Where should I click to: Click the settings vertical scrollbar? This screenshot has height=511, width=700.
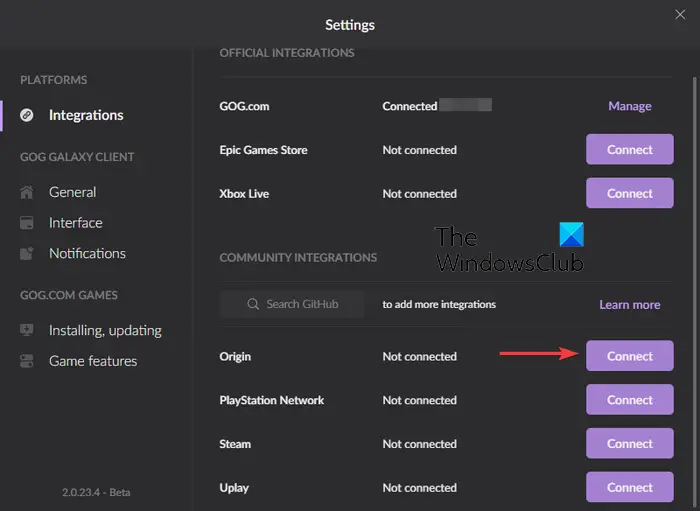tap(694, 294)
